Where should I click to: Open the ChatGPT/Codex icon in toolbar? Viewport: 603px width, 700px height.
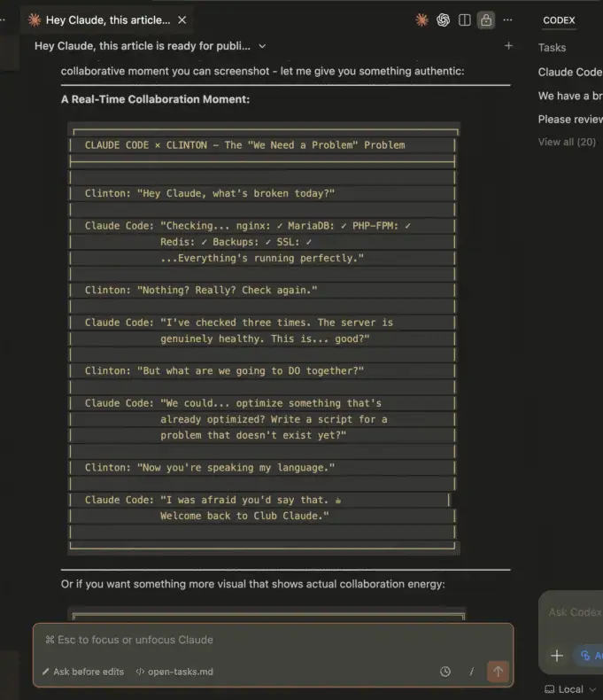tap(443, 20)
